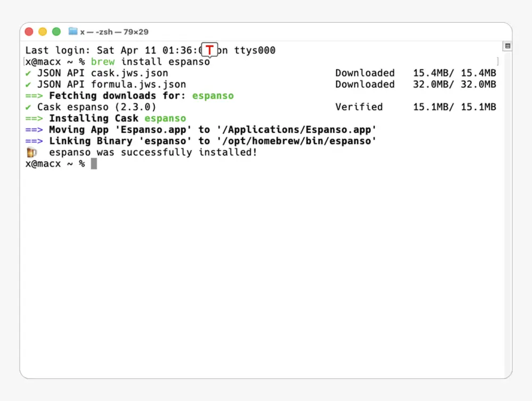Click the green 'brew' command word

click(x=103, y=62)
